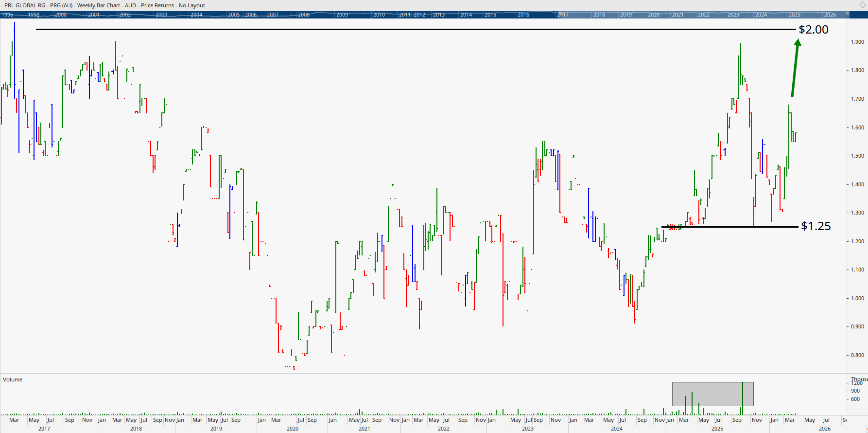Image resolution: width=868 pixels, height=433 pixels.
Task: Click the 1.100 price axis label
Action: point(857,270)
